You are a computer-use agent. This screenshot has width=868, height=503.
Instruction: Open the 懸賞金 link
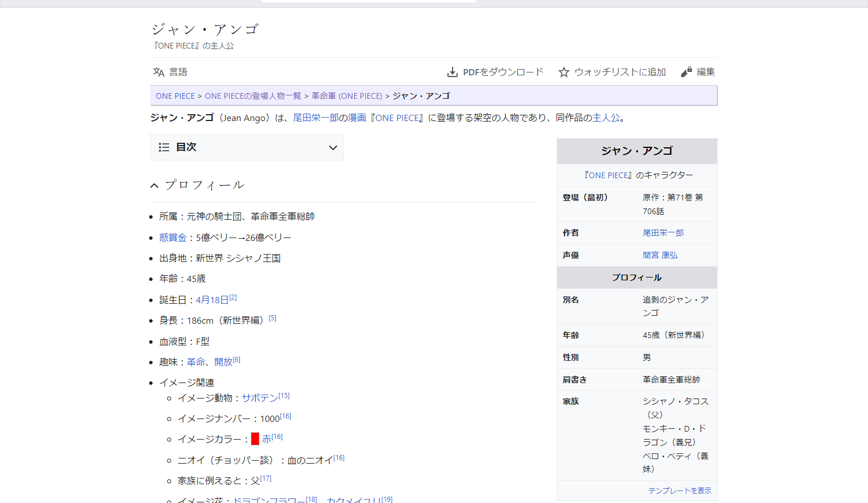coord(173,238)
